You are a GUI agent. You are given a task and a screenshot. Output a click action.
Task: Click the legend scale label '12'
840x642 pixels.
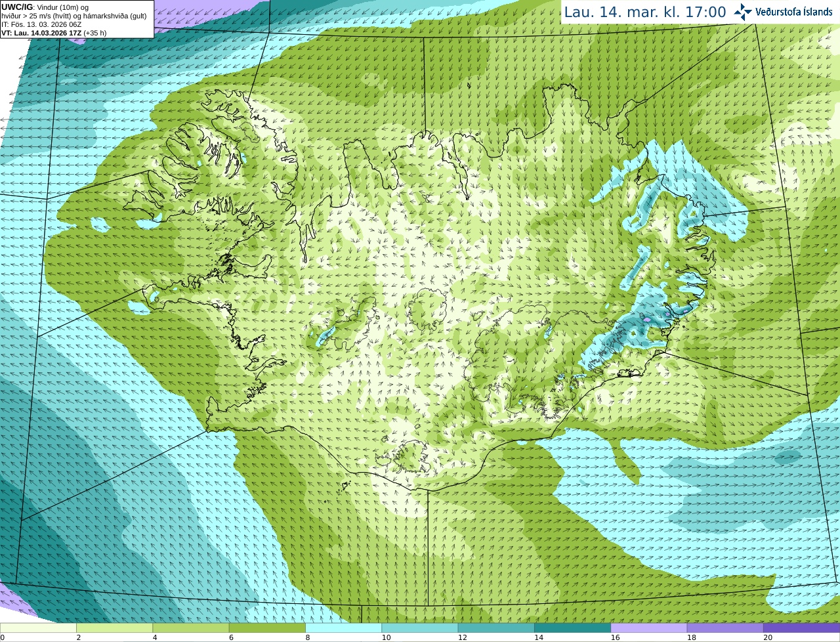coord(463,637)
